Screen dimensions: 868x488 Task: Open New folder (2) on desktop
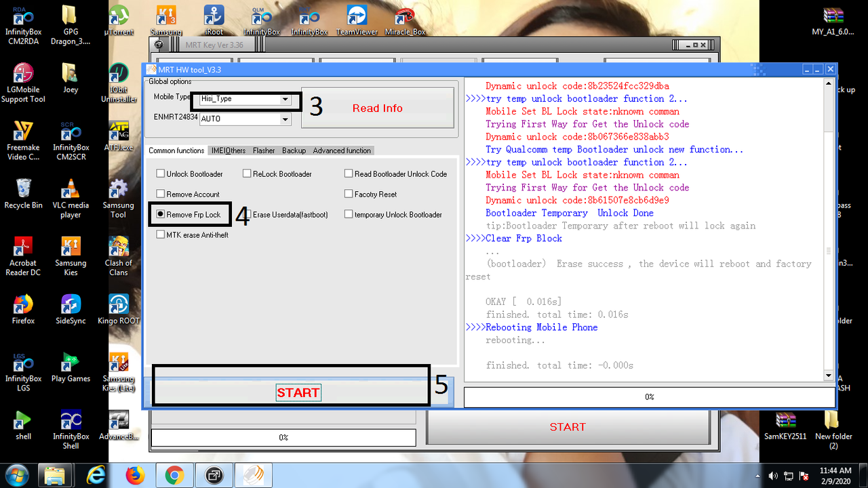833,430
